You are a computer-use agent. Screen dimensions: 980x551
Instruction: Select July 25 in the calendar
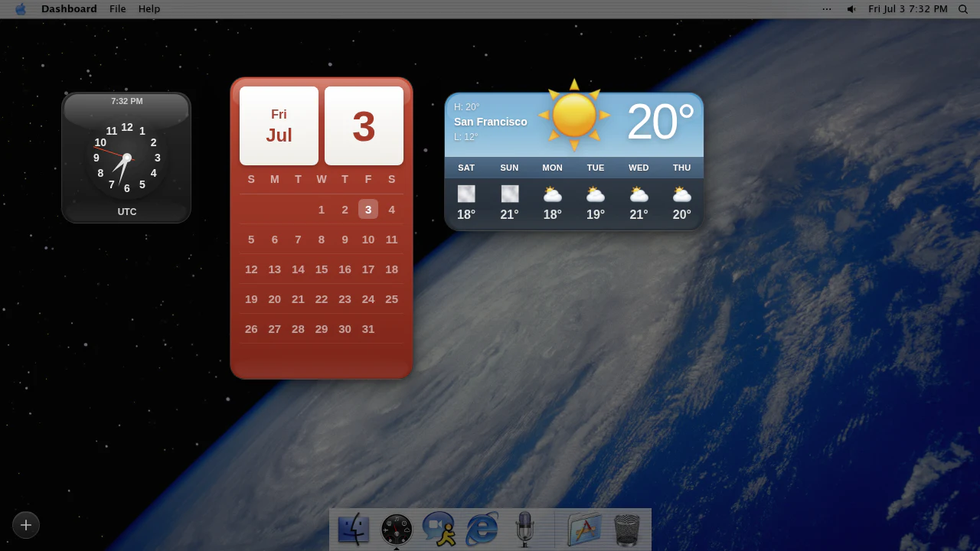(x=391, y=299)
